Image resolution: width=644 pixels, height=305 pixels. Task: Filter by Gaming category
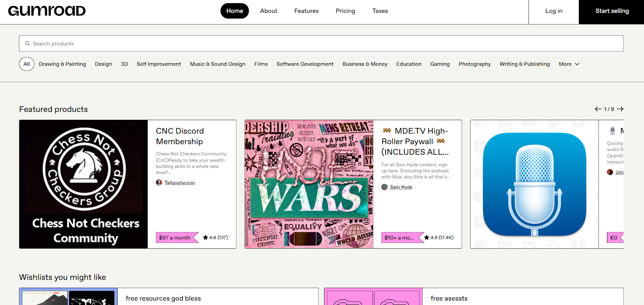click(440, 64)
